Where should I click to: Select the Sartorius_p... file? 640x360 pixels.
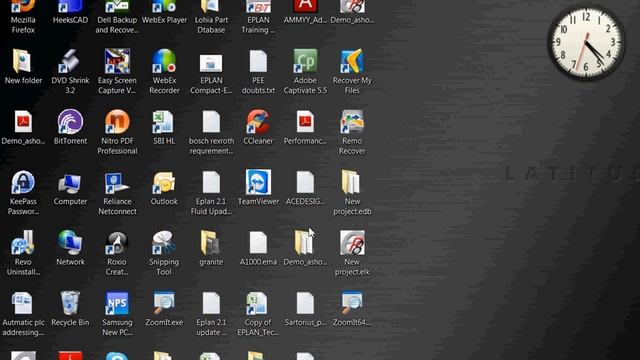(x=305, y=308)
